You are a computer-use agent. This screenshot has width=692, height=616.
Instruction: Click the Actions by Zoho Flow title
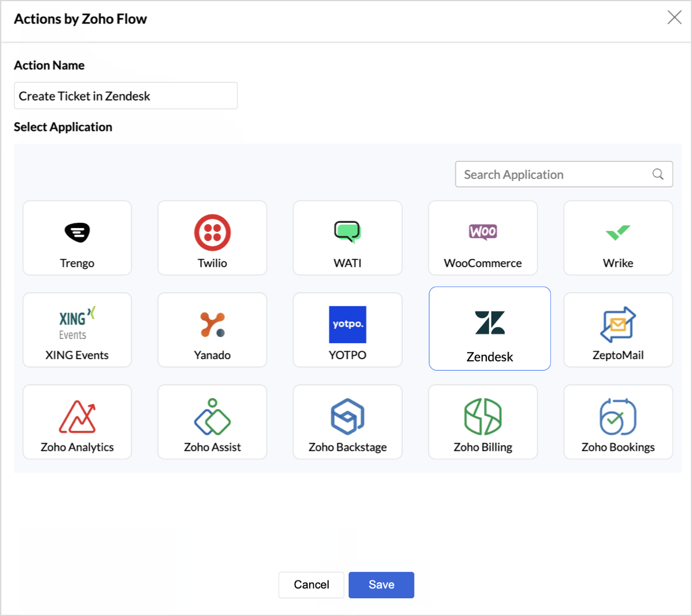point(80,19)
